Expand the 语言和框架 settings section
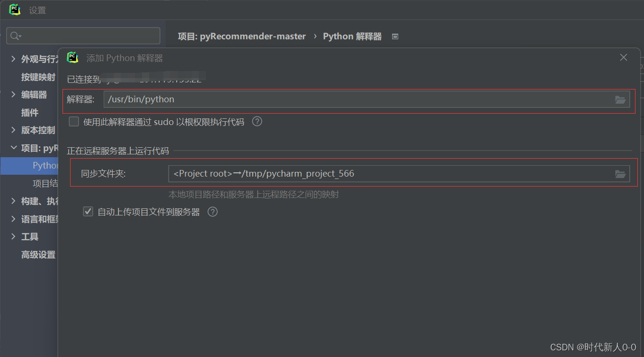The image size is (644, 357). (13, 219)
